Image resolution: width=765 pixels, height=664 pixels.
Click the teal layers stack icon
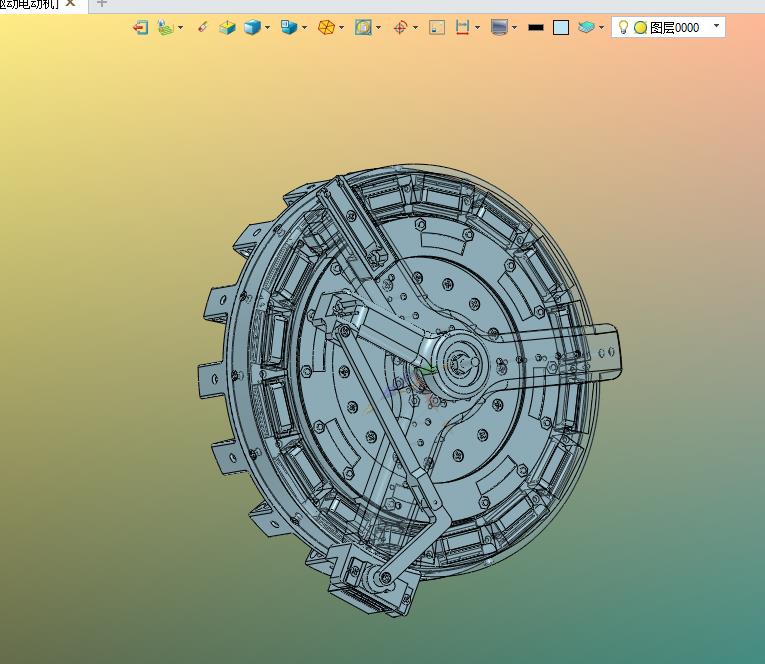pos(586,27)
